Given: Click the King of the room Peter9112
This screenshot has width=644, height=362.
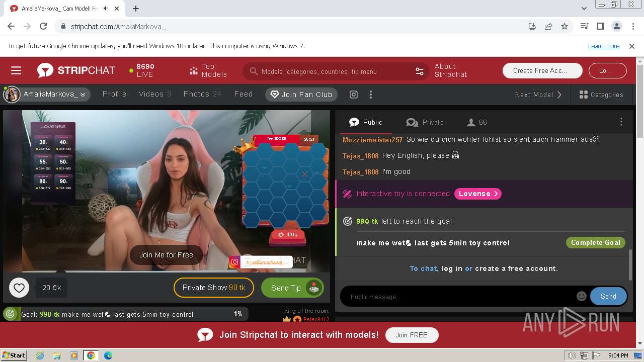Looking at the screenshot, I should click(316, 319).
